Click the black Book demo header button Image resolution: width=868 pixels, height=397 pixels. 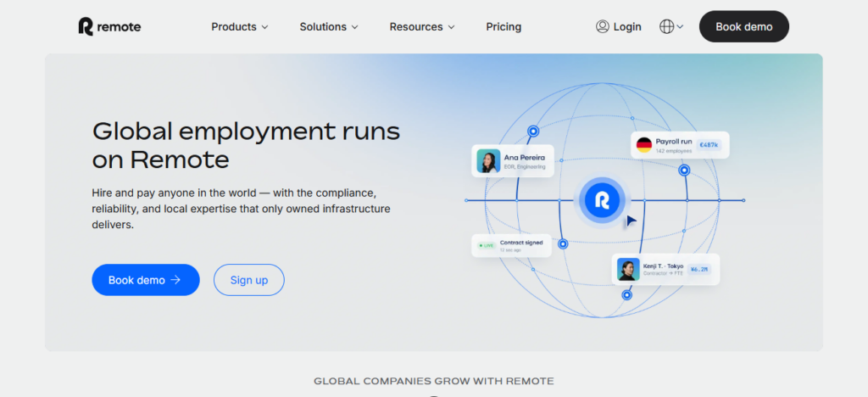pyautogui.click(x=744, y=26)
